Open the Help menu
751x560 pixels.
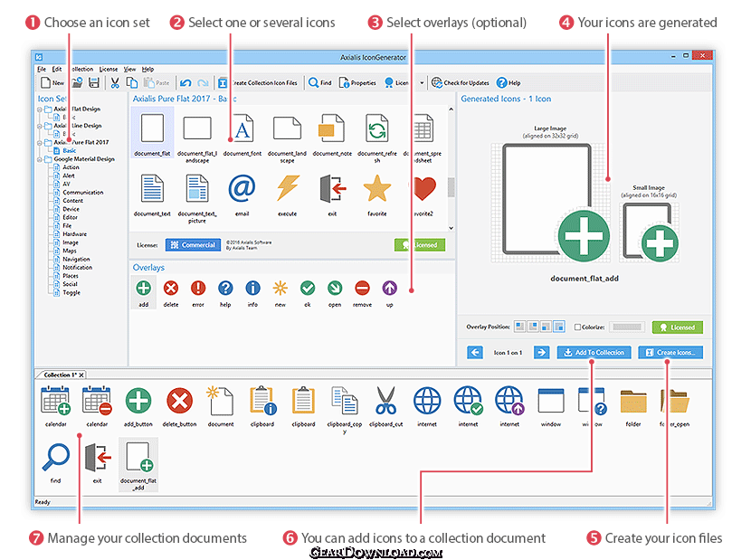point(148,69)
